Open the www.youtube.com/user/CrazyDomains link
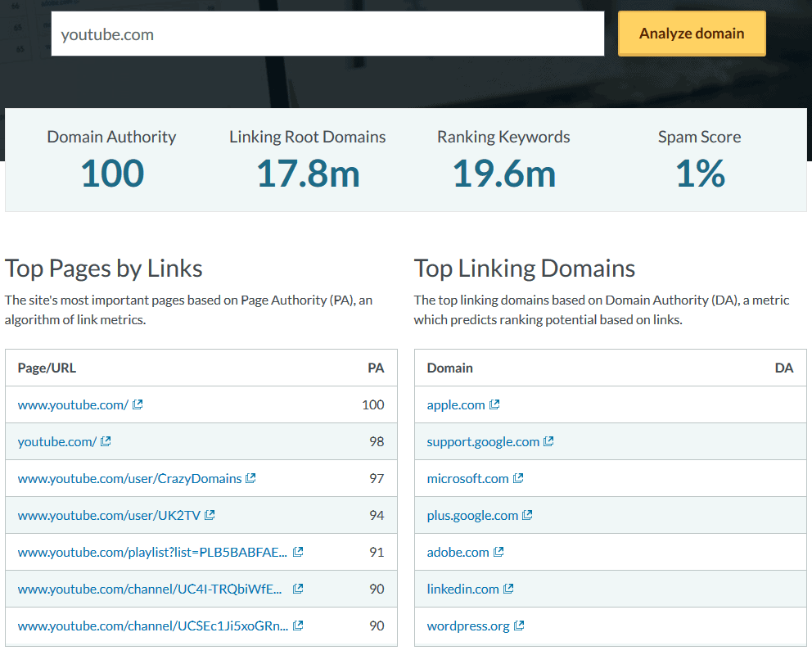Image resolution: width=812 pixels, height=655 pixels. [x=129, y=478]
